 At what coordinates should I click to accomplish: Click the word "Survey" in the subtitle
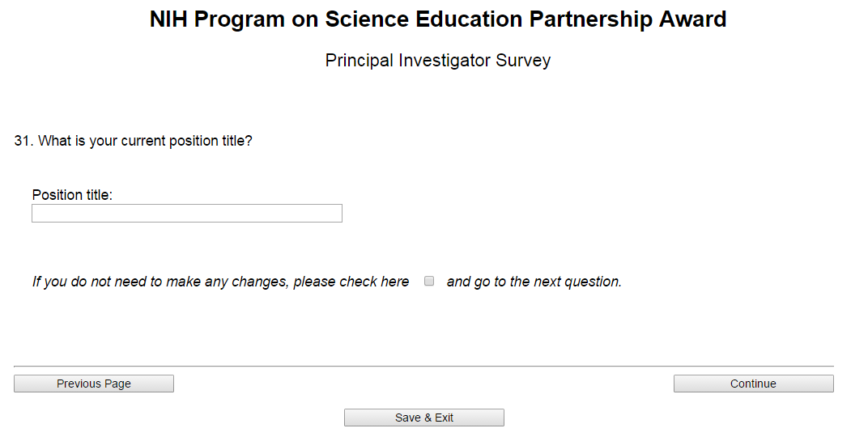point(525,61)
